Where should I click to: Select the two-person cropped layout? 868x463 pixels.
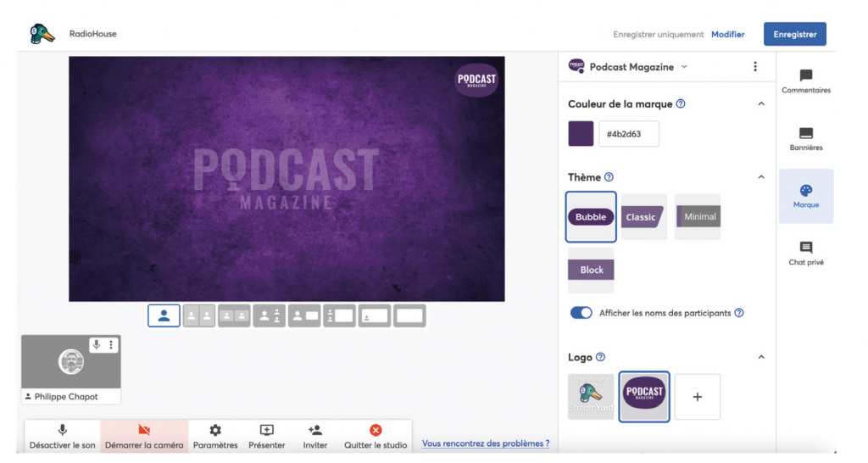(198, 315)
